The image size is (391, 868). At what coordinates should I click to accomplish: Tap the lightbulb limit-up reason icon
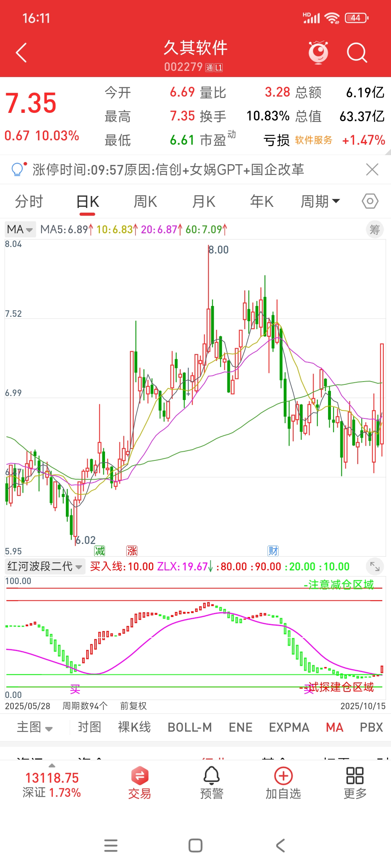tap(18, 169)
